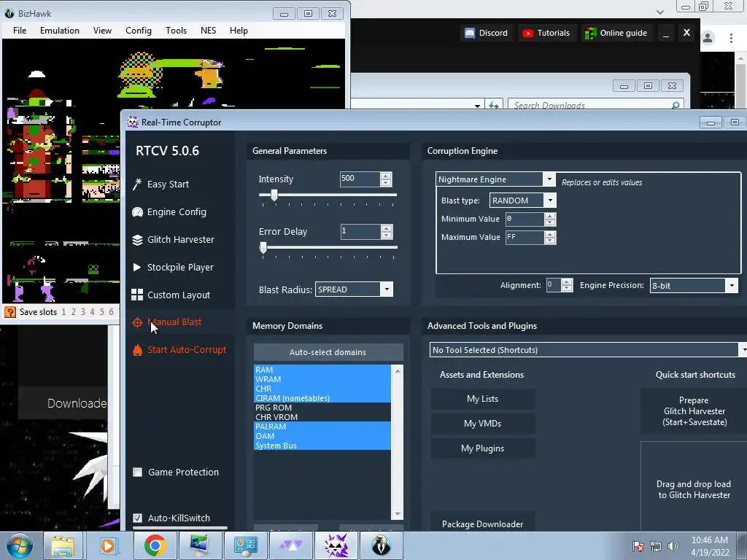Open BizHawk File menu
The image size is (747, 560).
pos(20,31)
